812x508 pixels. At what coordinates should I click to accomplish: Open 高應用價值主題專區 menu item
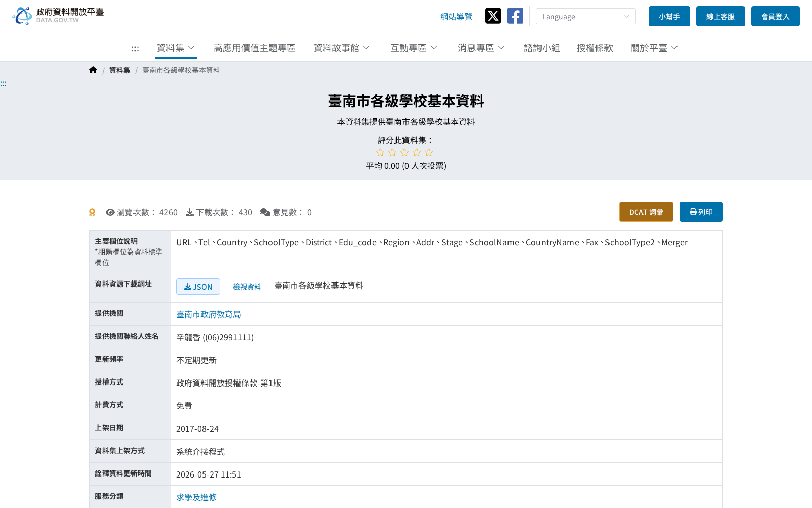(254, 48)
